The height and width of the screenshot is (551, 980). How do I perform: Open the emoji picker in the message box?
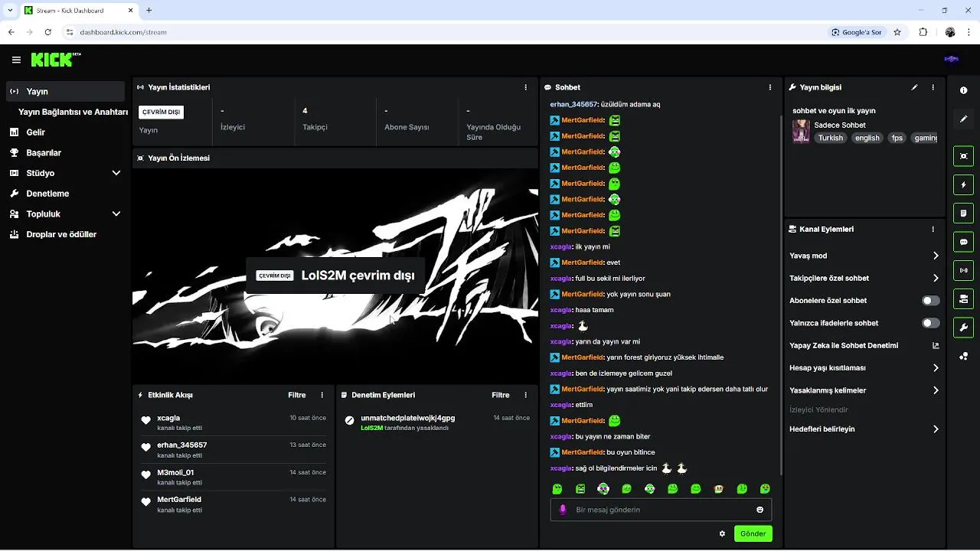pyautogui.click(x=759, y=510)
